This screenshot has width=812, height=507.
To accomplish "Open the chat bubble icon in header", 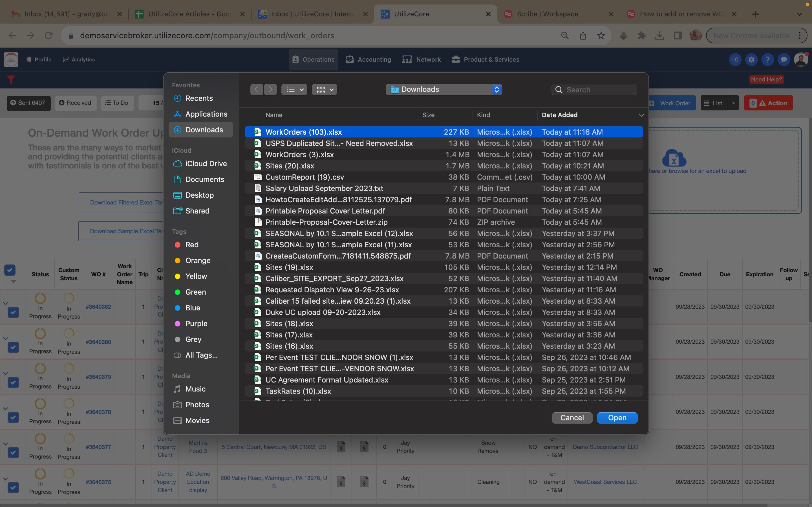I will [784, 60].
